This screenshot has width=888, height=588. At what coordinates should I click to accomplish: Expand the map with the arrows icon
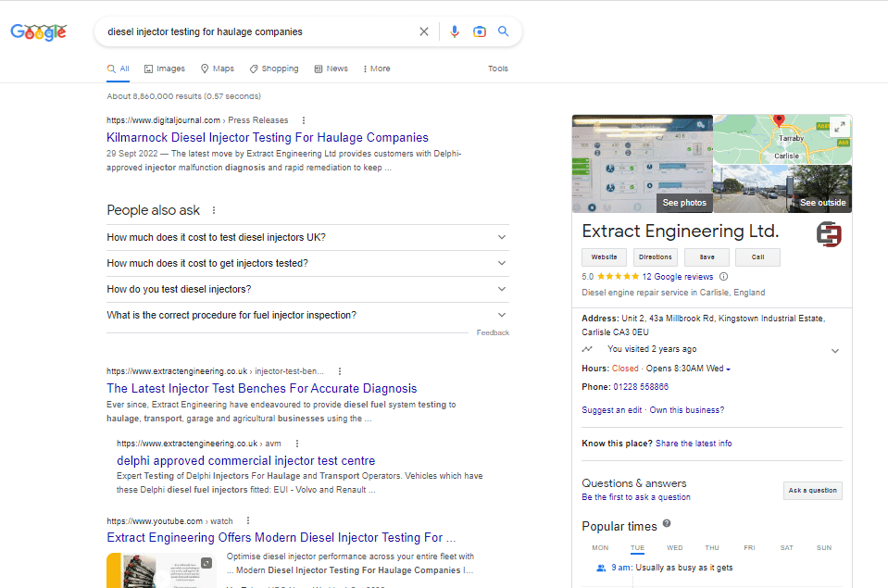pos(840,126)
